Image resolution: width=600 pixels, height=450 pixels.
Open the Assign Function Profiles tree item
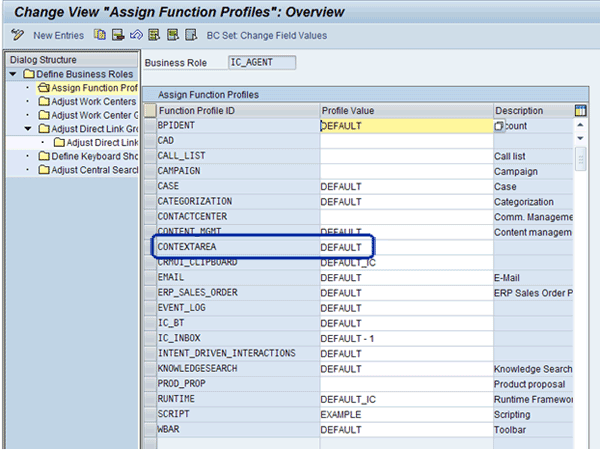tap(94, 88)
